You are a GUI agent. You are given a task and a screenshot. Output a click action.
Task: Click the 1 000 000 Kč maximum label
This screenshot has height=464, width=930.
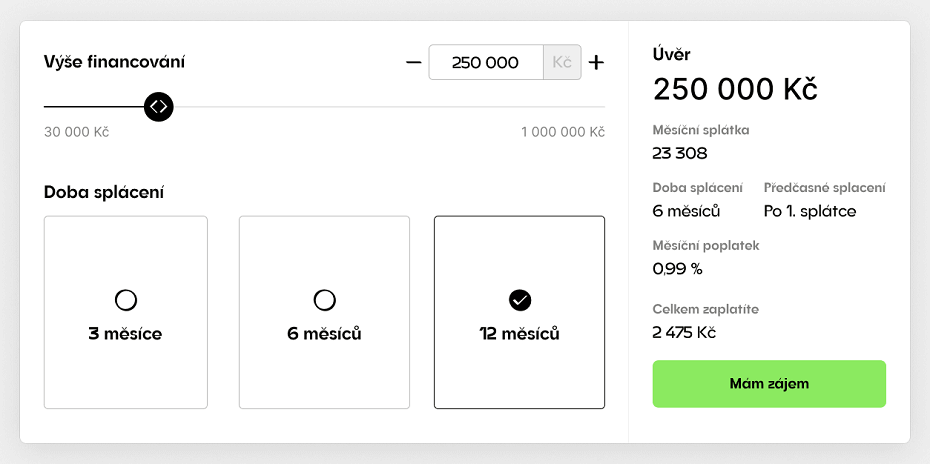pos(563,132)
